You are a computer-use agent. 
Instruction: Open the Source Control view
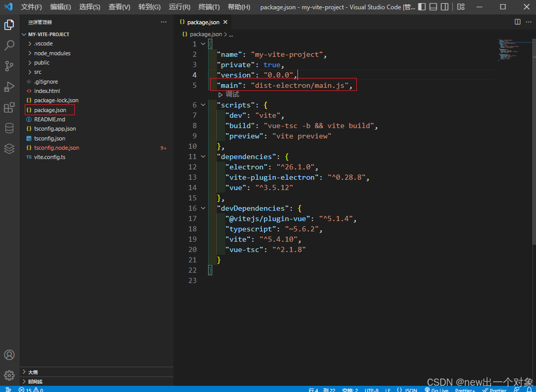[x=9, y=66]
